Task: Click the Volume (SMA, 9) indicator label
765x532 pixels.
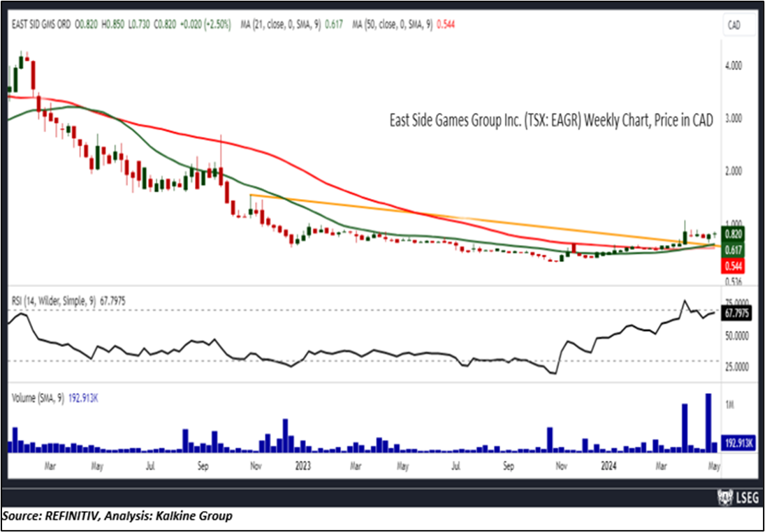Action: 36,398
